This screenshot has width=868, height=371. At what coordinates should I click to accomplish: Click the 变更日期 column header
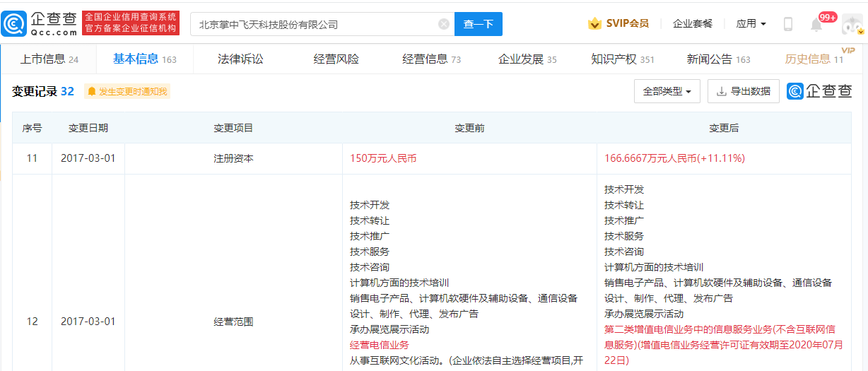[88, 128]
